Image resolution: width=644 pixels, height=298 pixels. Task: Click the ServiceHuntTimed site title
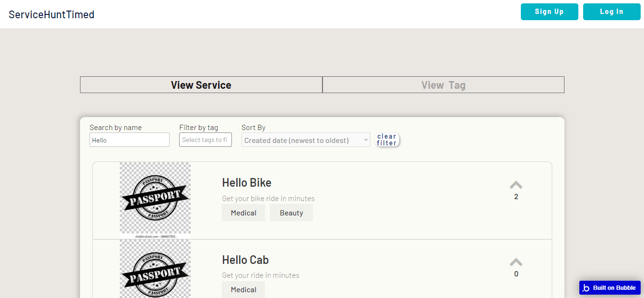[52, 14]
